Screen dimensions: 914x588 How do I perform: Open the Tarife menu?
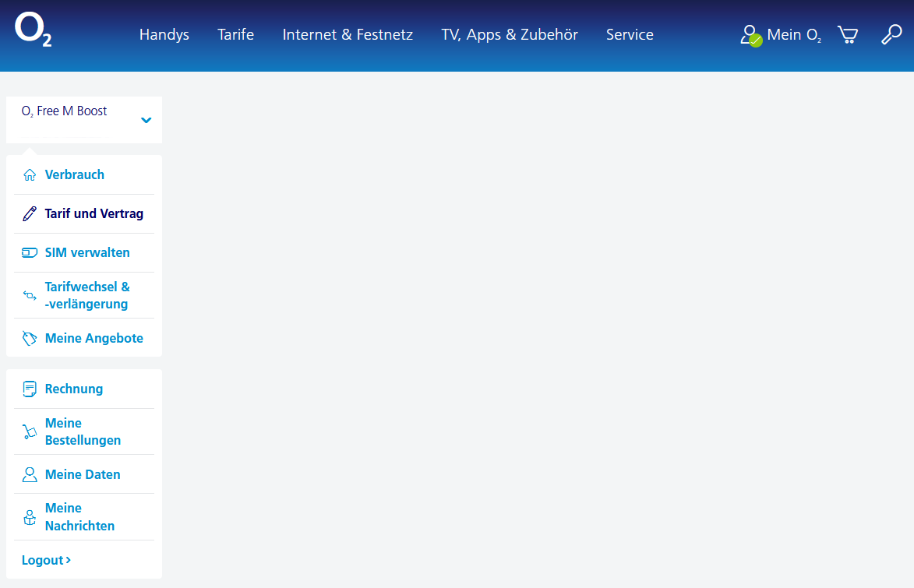coord(235,34)
